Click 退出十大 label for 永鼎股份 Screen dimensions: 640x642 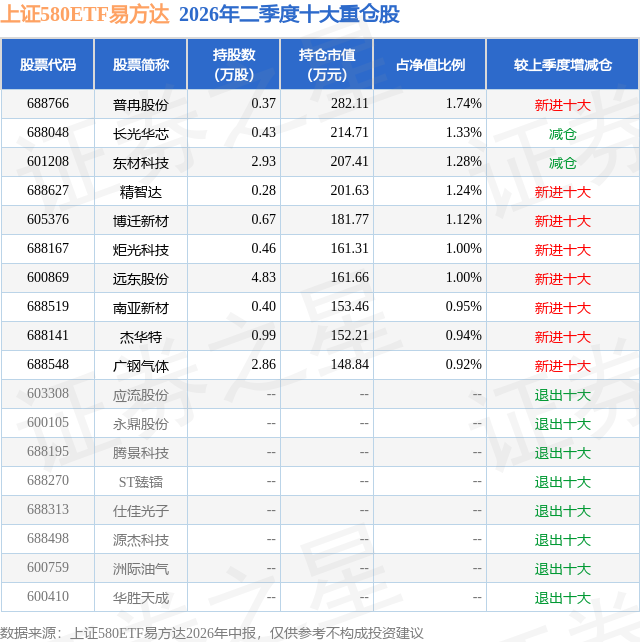[x=563, y=424]
